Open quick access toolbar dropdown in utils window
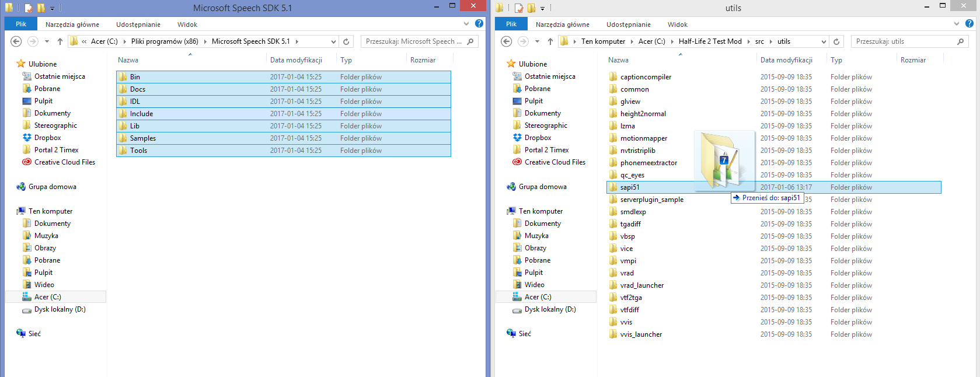The height and width of the screenshot is (377, 980). (542, 8)
